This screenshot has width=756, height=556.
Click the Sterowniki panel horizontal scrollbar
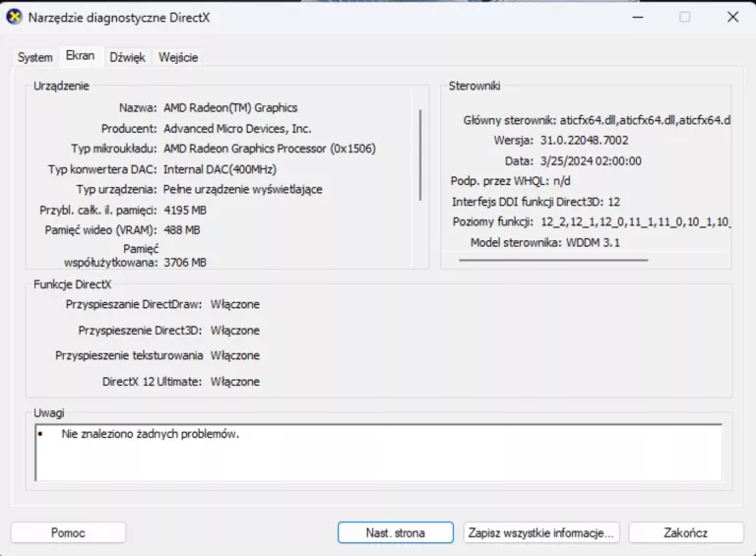553,260
